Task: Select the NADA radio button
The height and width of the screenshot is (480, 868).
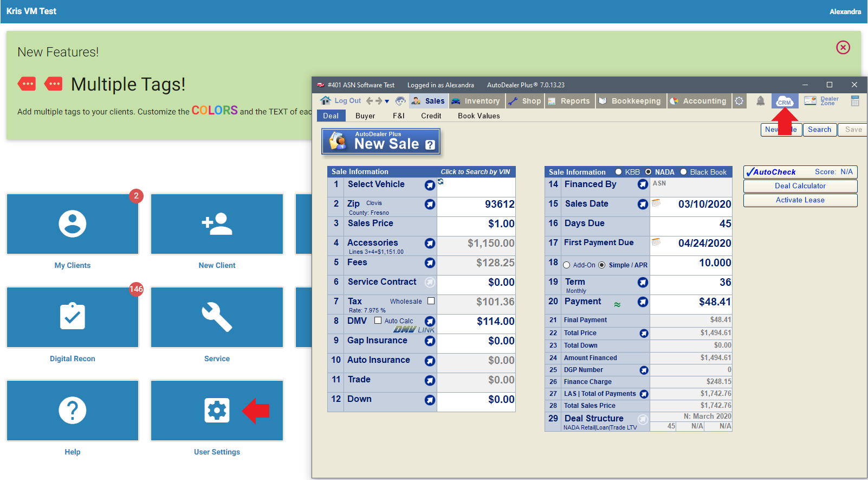Action: point(648,172)
